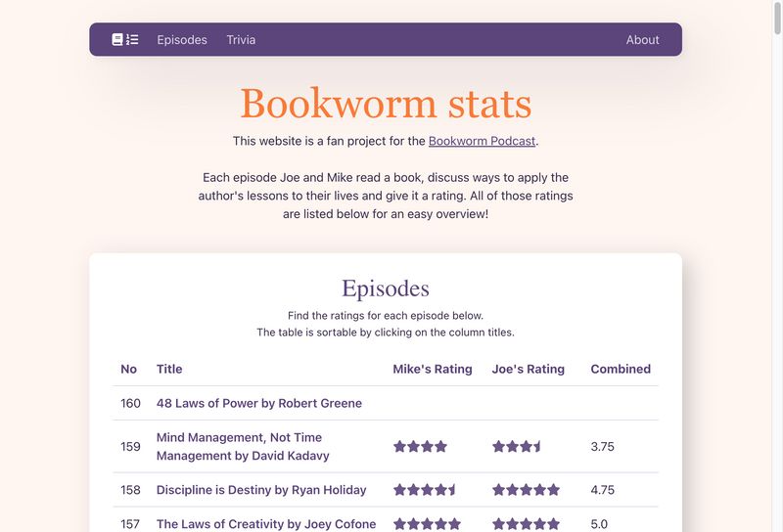Open Discipline is Destiny episode link

coord(261,490)
